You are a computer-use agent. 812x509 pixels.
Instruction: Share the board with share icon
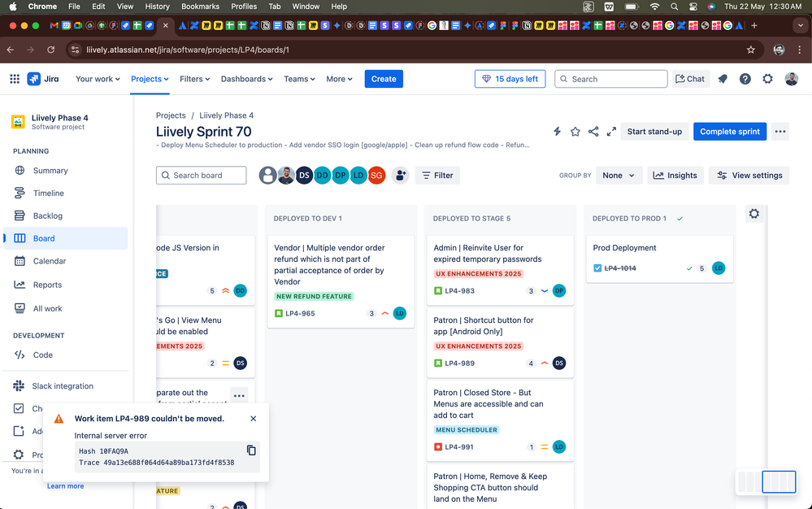593,132
